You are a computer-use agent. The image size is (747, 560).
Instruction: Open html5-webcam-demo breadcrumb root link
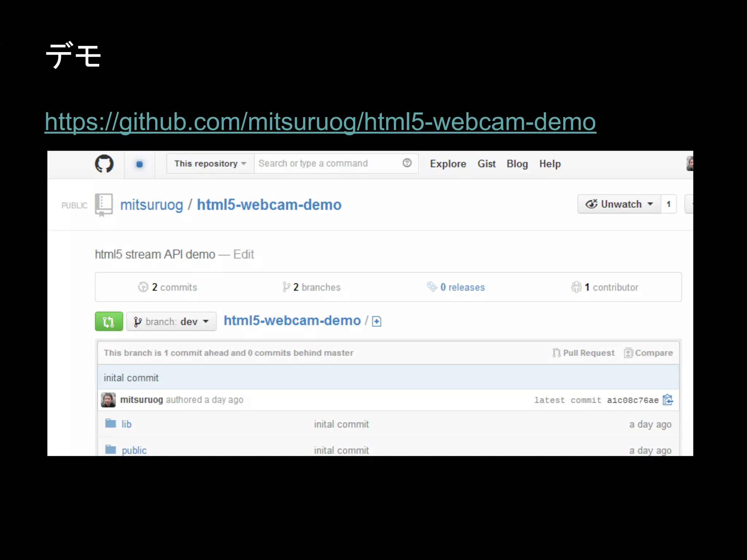(292, 321)
